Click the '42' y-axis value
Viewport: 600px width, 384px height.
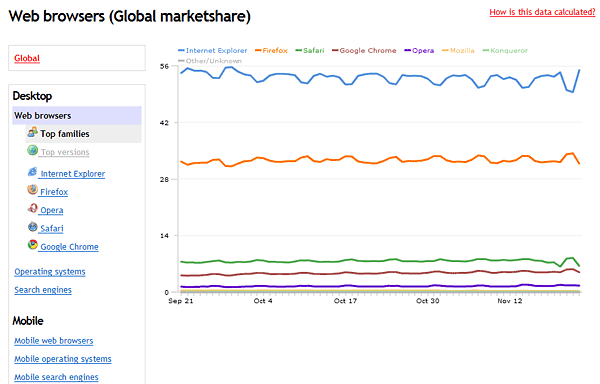point(164,123)
